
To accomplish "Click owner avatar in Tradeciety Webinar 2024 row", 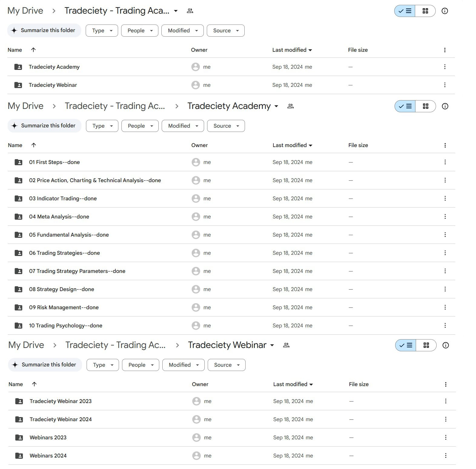I will pyautogui.click(x=197, y=419).
